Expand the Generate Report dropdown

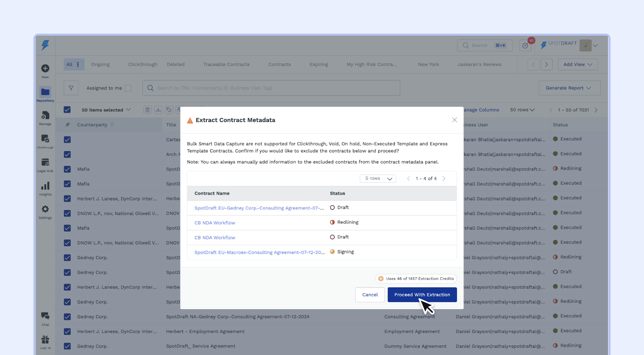coord(569,88)
